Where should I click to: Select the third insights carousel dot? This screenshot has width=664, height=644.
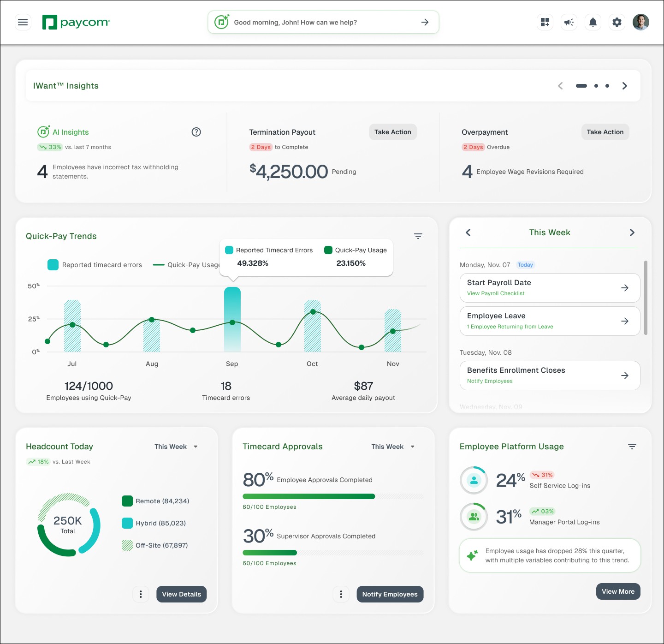[607, 86]
